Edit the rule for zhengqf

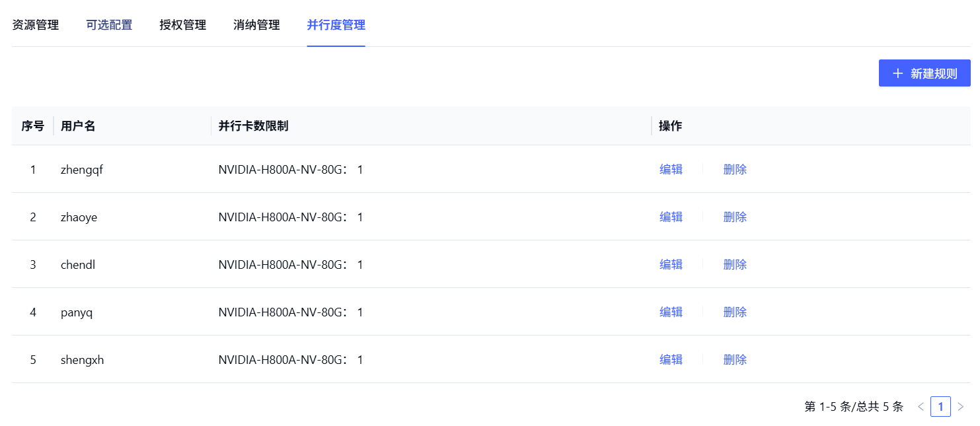pos(671,169)
